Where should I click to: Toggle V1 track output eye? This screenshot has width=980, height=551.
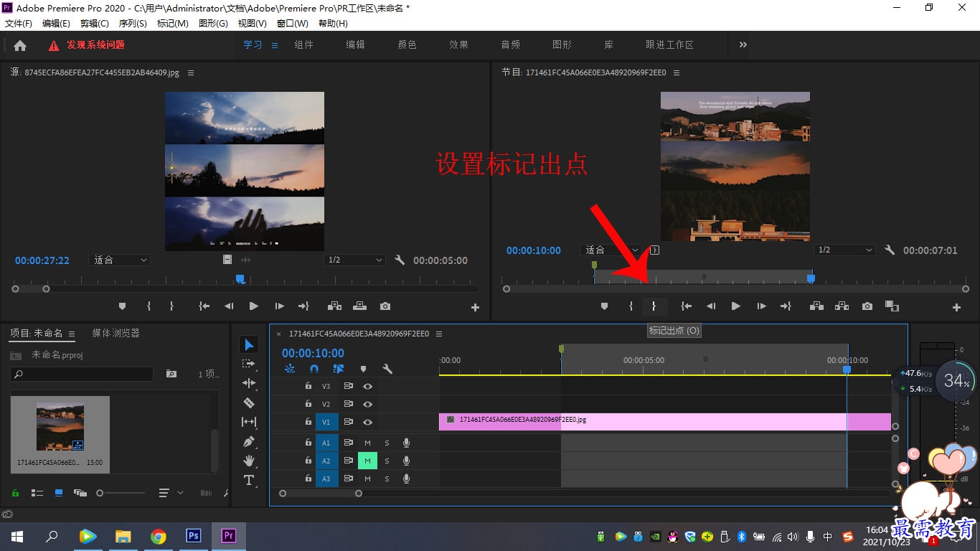pos(367,423)
